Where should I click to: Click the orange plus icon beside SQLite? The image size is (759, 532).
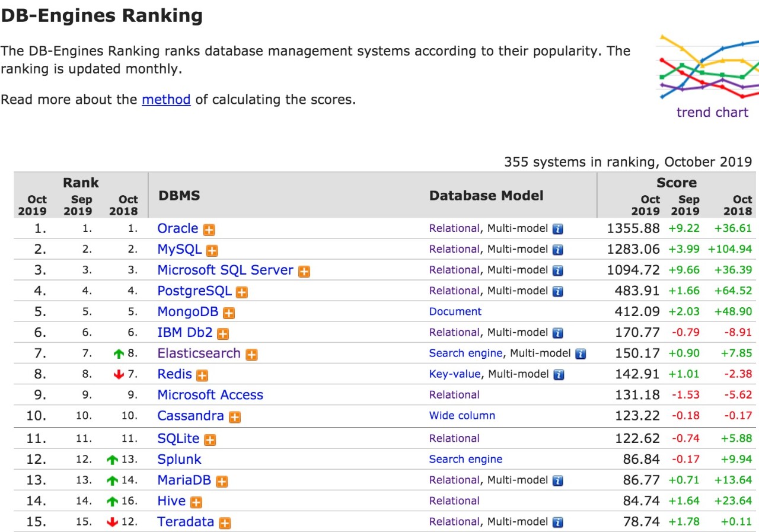[x=210, y=440]
